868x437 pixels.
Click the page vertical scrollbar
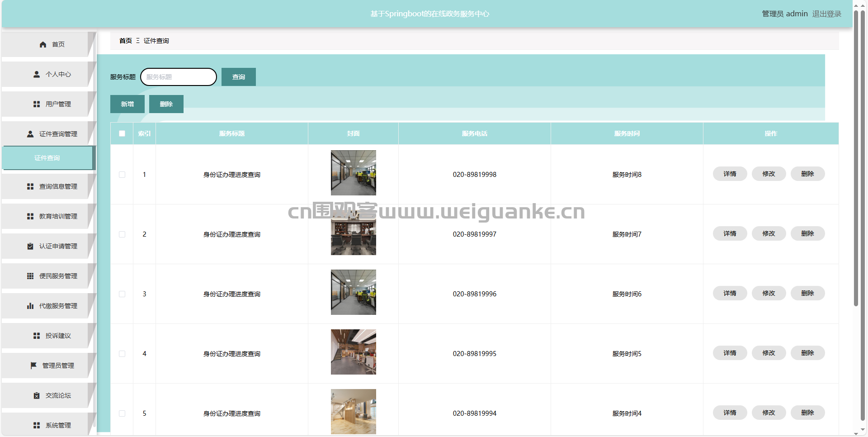tap(856, 158)
